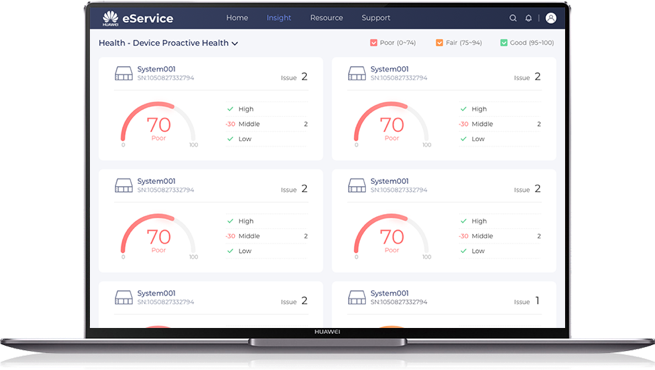
Task: Click the device icon of the top-left System001 card
Action: coord(124,73)
